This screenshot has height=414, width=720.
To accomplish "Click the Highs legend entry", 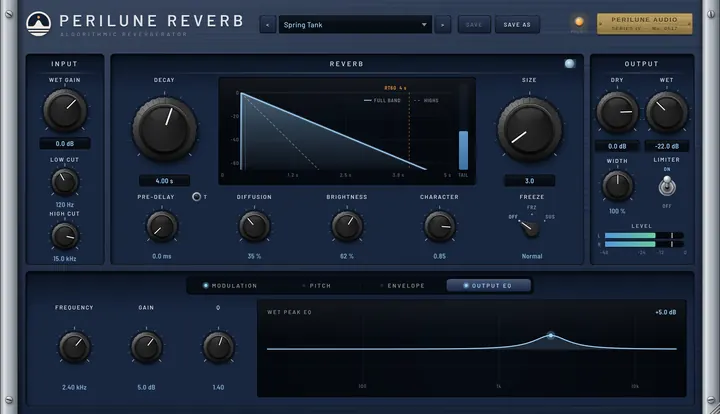I will [x=427, y=101].
